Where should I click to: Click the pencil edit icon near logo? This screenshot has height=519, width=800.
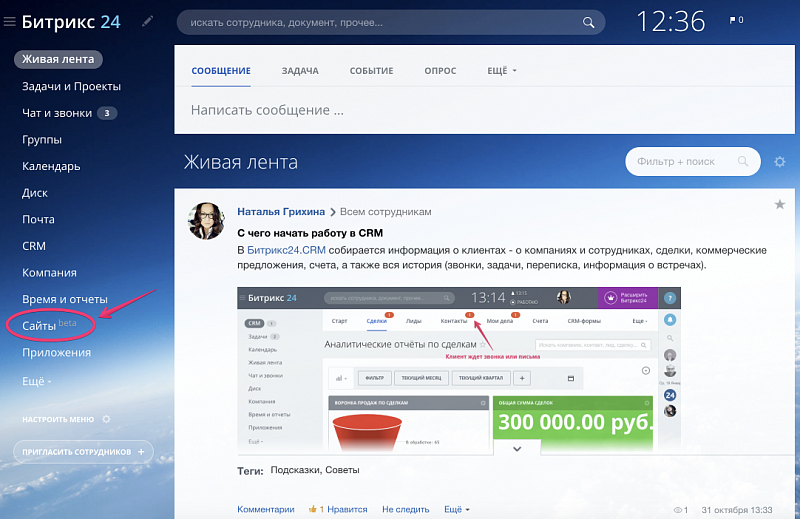(147, 21)
